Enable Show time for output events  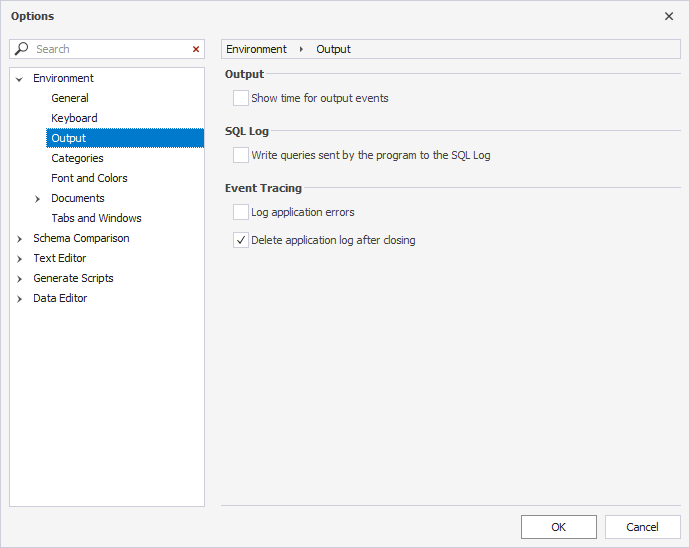(x=241, y=98)
